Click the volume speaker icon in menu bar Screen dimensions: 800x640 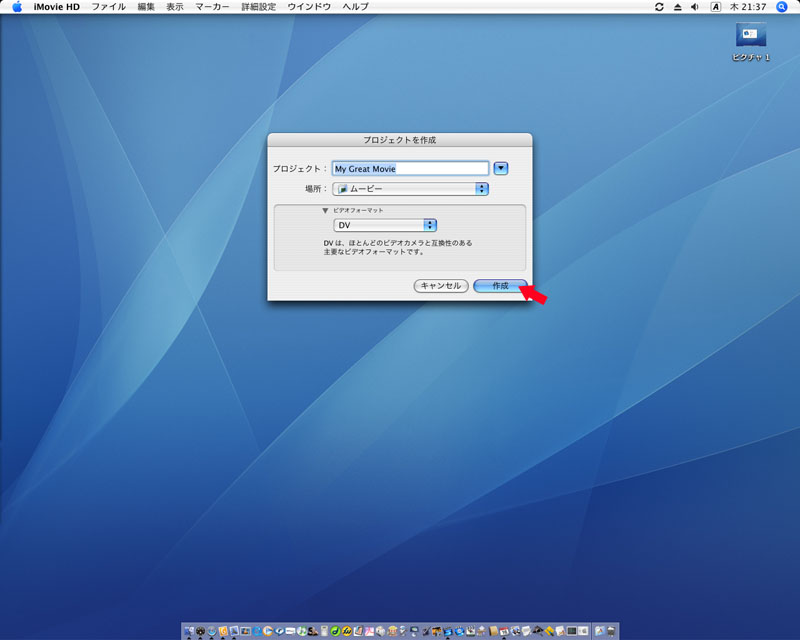pyautogui.click(x=695, y=7)
